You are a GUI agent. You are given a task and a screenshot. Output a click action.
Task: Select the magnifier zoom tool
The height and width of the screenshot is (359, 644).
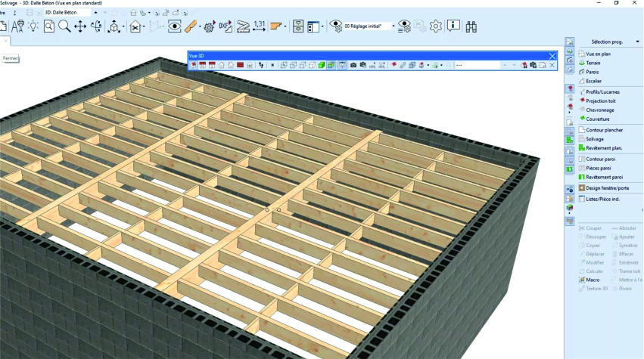(x=64, y=26)
